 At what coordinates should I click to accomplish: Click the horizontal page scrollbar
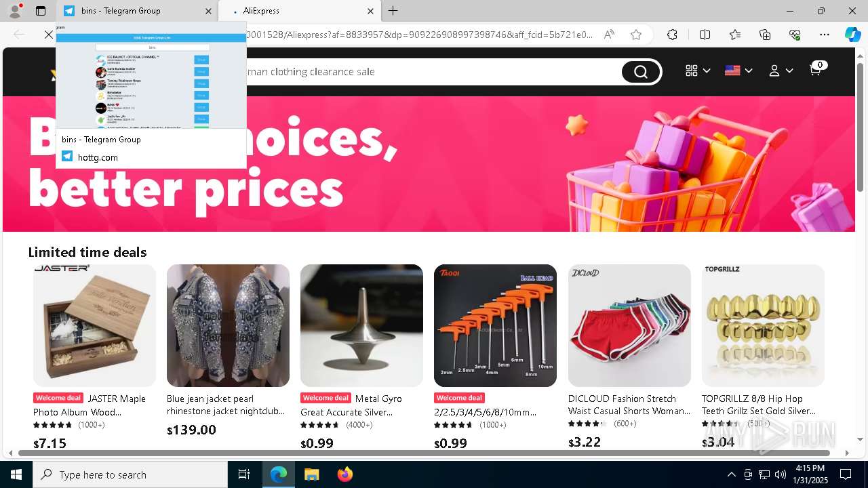[424, 453]
